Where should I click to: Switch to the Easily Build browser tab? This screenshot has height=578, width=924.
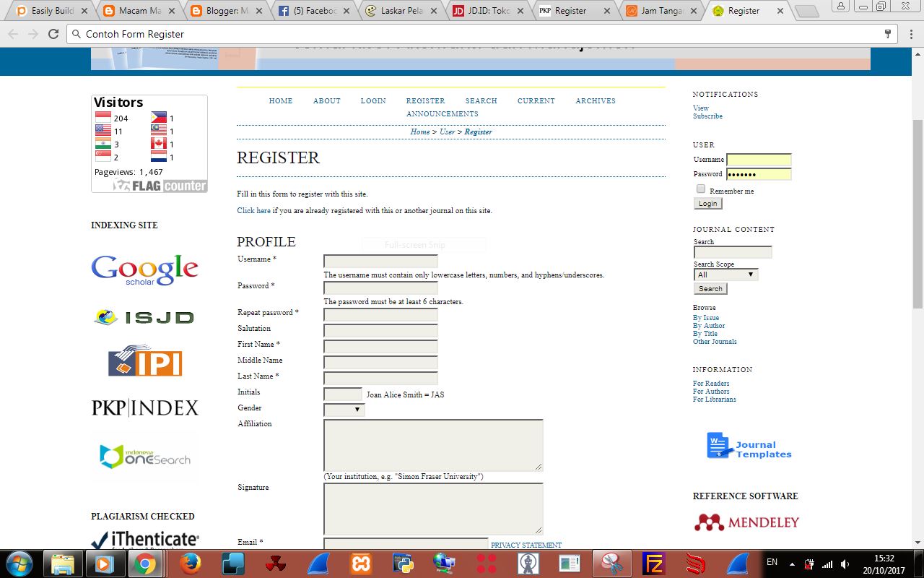tap(53, 11)
